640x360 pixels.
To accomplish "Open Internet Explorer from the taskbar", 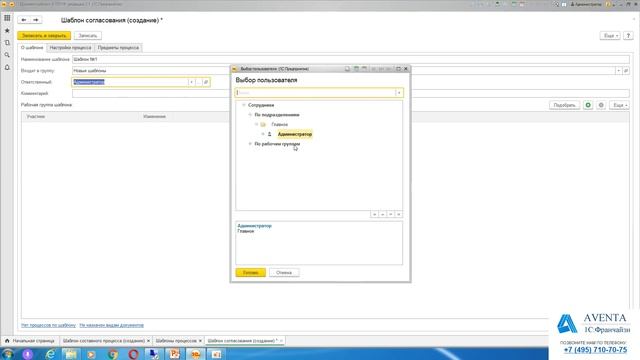I will click(50, 354).
